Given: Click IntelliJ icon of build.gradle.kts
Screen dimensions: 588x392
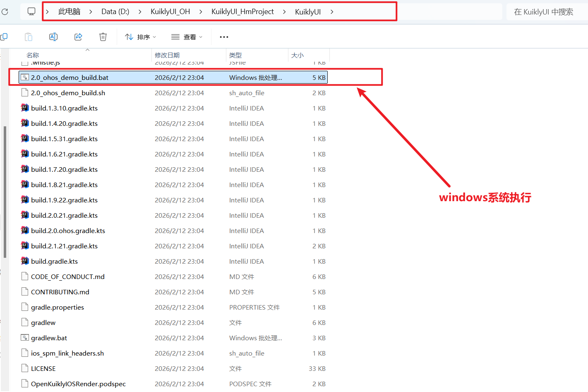Looking at the screenshot, I should coord(25,261).
